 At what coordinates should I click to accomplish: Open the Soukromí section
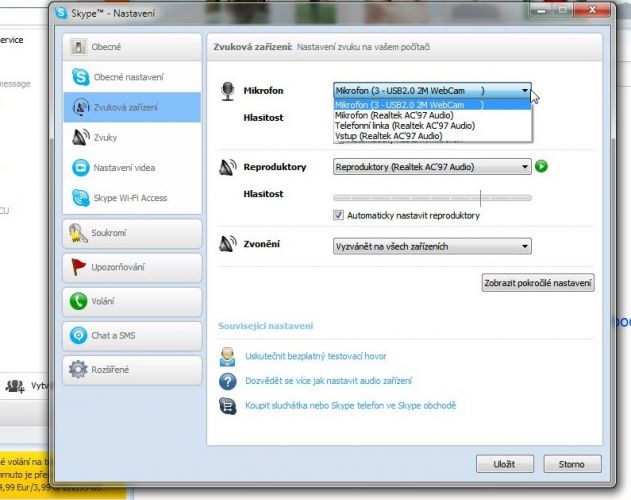tap(132, 233)
